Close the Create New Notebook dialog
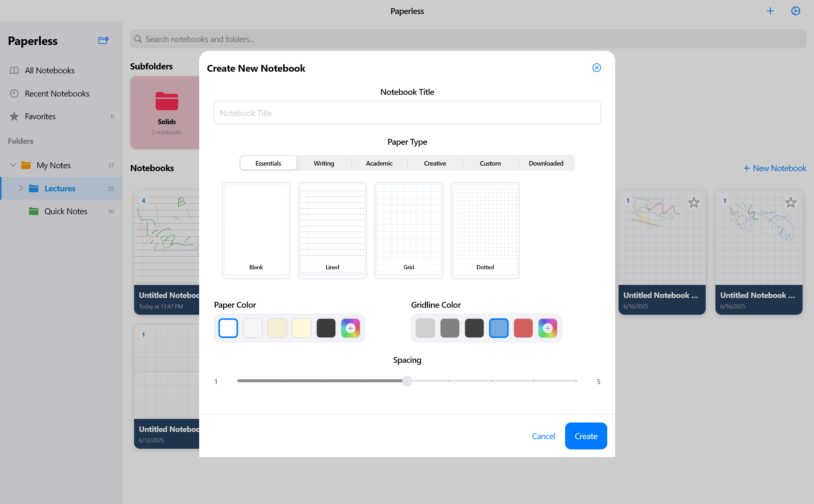814x504 pixels. pos(596,68)
